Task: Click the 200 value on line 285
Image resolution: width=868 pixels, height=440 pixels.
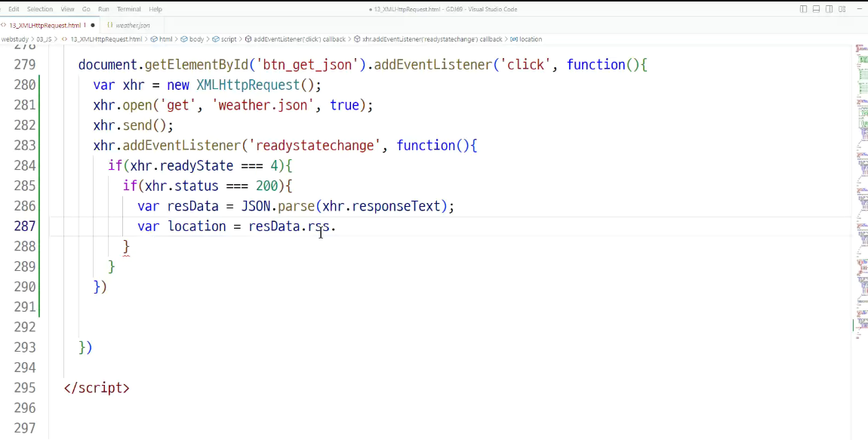Action: pyautogui.click(x=267, y=186)
